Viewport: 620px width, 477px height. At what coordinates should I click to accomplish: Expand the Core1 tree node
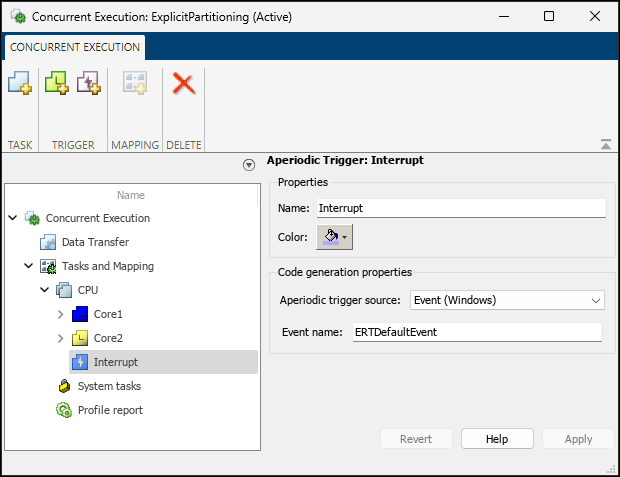[61, 314]
